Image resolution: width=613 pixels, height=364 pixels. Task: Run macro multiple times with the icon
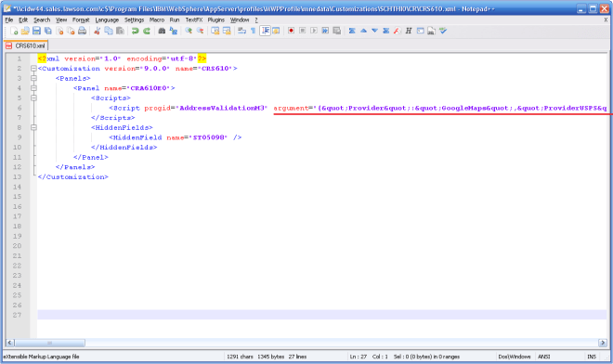point(325,31)
